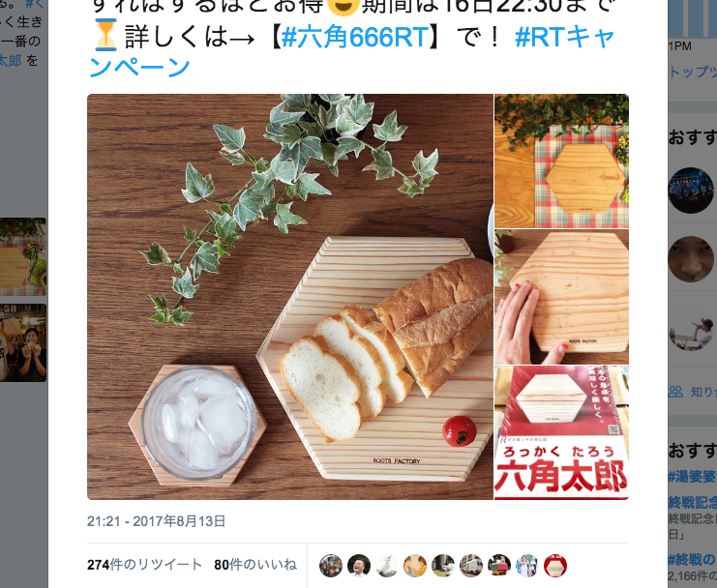717x588 pixels.
Task: Open the background thumbnail of people laughing
Action: tap(23, 342)
